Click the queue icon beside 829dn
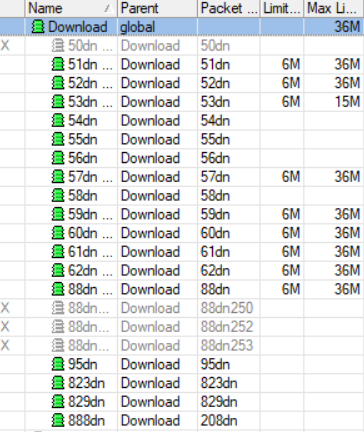The width and height of the screenshot is (364, 432). (x=58, y=402)
